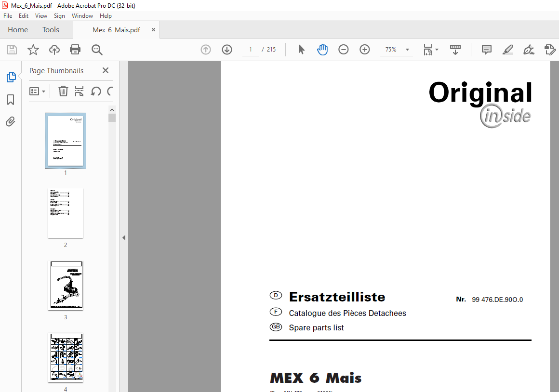Open the Attachments sidebar panel
This screenshot has width=559, height=392.
pos(11,121)
